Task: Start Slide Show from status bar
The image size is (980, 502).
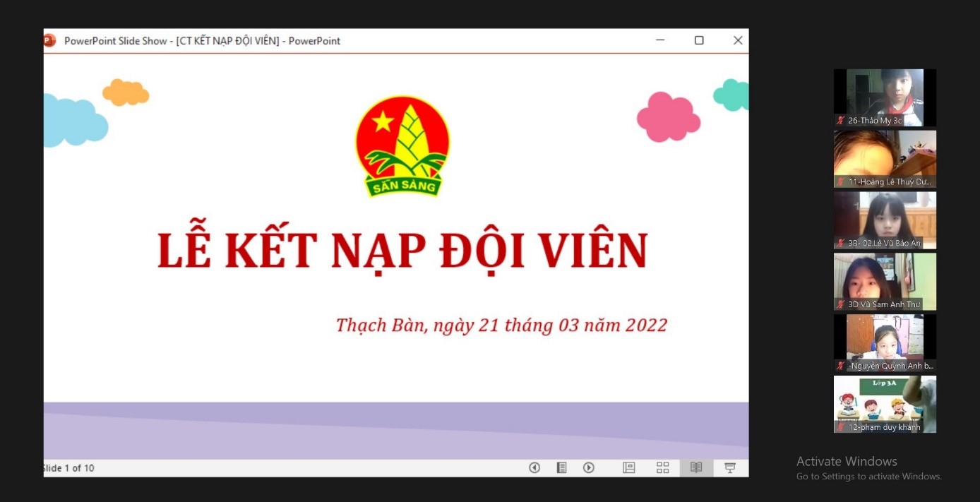Action: pyautogui.click(x=730, y=467)
